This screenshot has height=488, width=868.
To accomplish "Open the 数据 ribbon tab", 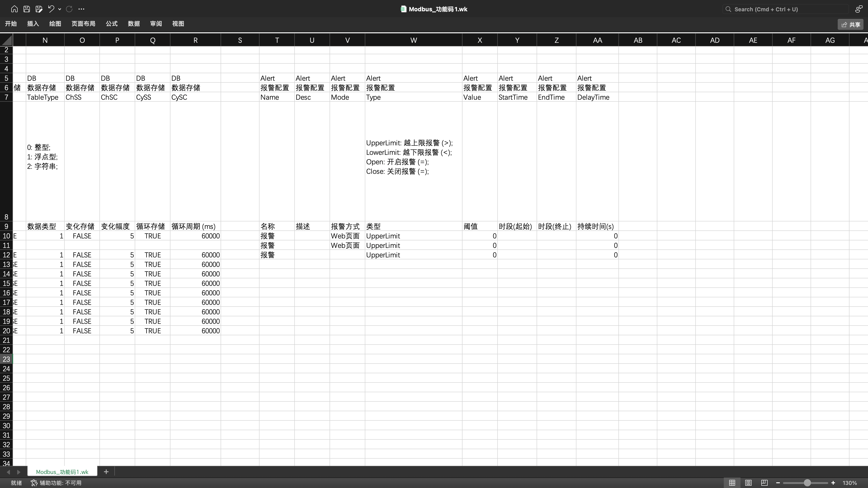I will [x=134, y=23].
